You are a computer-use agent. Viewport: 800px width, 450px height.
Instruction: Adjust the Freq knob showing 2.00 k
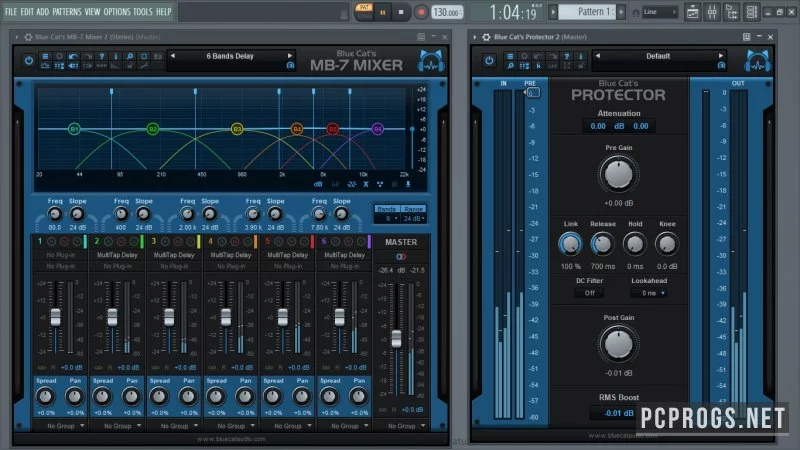(x=187, y=214)
